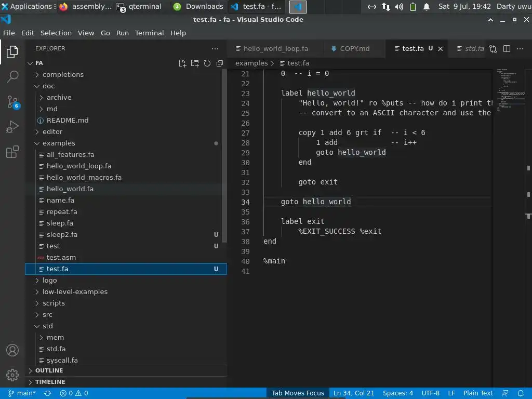
Task: Open the Explorer view in activity bar
Action: click(x=12, y=52)
